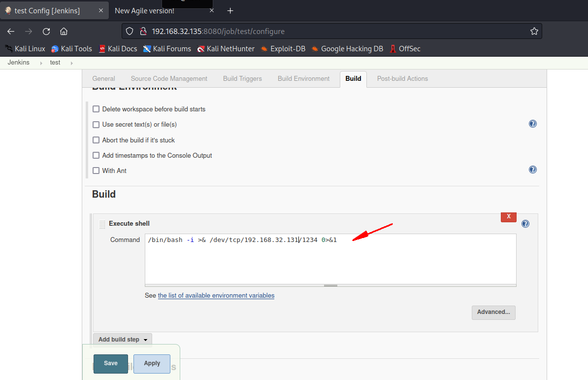588x380 pixels.
Task: Open help icon for Execute shell step
Action: 525,224
